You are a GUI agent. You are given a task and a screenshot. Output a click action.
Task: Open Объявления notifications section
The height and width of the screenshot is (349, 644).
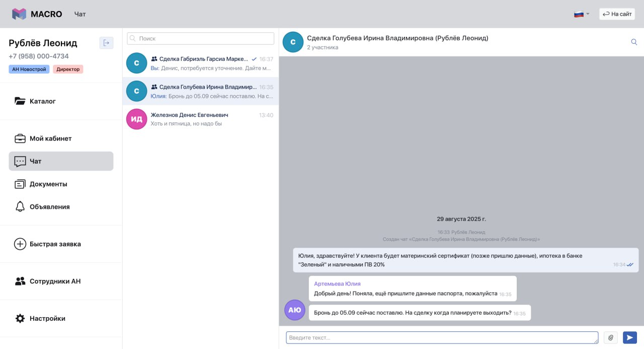pyautogui.click(x=49, y=207)
